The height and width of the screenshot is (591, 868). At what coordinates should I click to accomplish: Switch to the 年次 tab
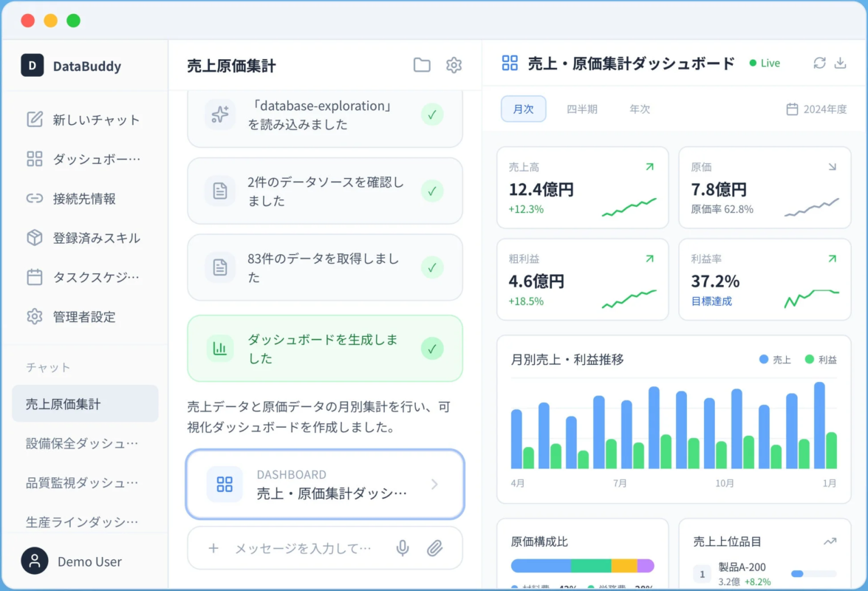[x=640, y=109]
